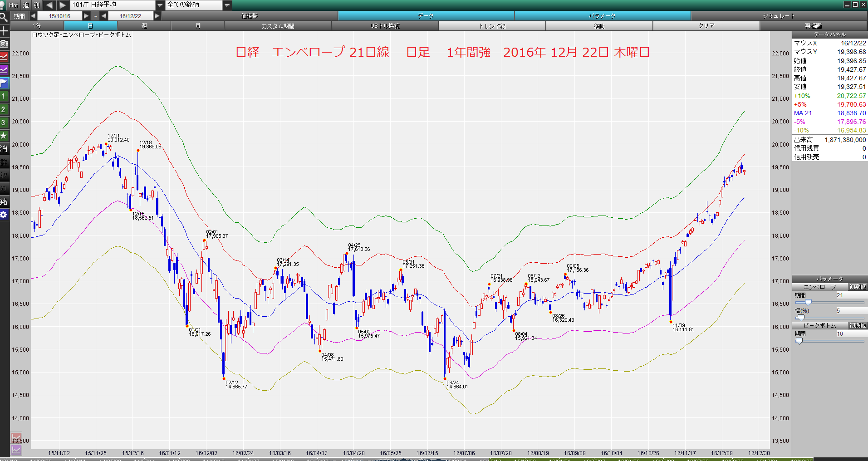Click the パラメータ panel header on right
This screenshot has height=461, width=868.
click(830, 279)
